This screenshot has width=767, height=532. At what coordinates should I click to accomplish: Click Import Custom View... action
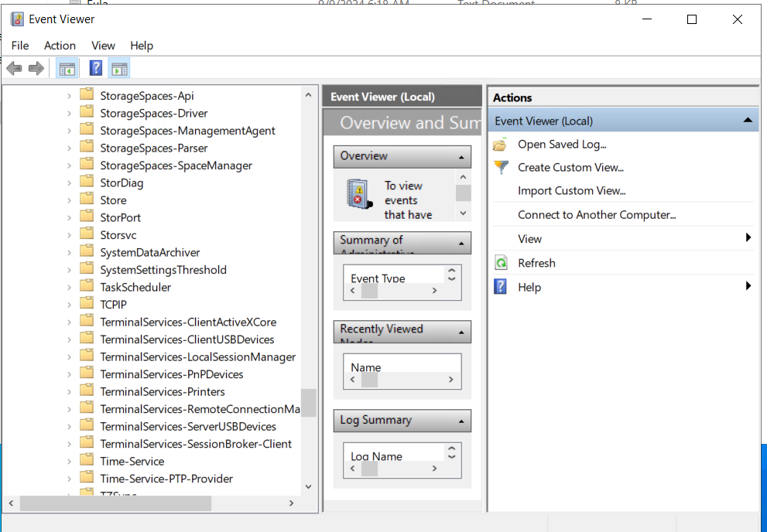572,190
